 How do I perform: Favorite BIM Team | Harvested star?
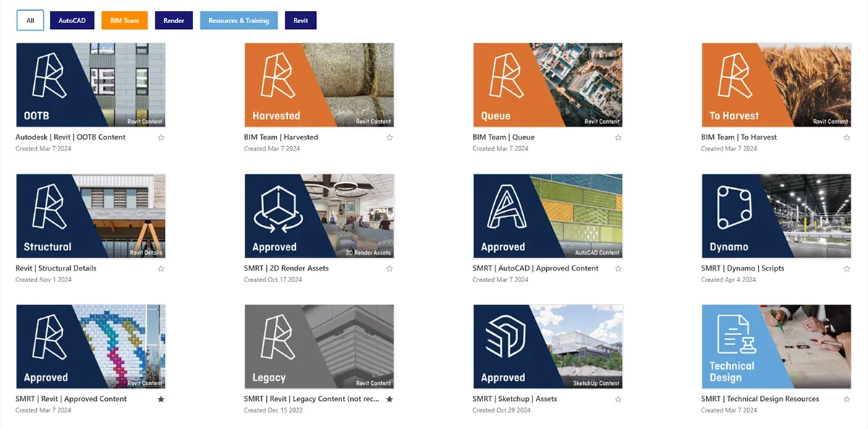[x=389, y=137]
